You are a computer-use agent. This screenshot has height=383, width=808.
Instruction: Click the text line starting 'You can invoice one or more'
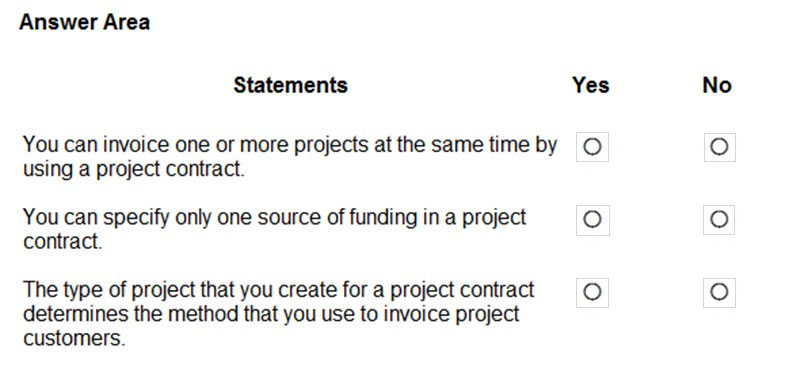tap(290, 145)
